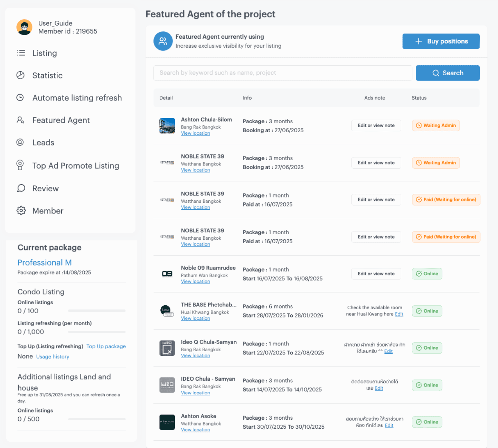Open the Top Up package link

point(106,346)
